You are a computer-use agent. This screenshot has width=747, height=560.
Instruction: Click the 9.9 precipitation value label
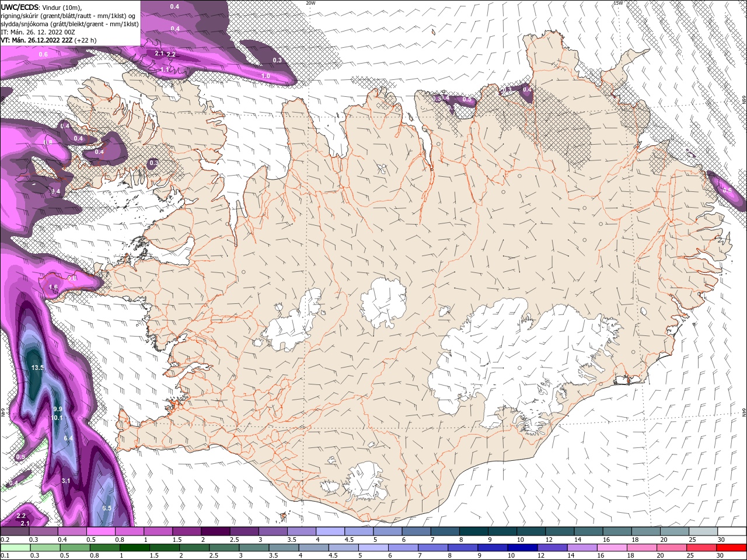tap(58, 409)
